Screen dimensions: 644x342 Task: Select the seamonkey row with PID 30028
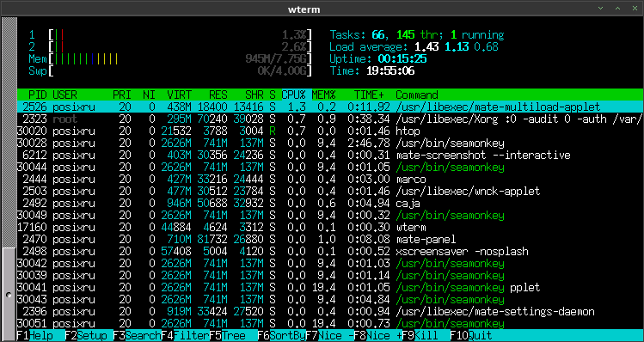[x=330, y=143]
